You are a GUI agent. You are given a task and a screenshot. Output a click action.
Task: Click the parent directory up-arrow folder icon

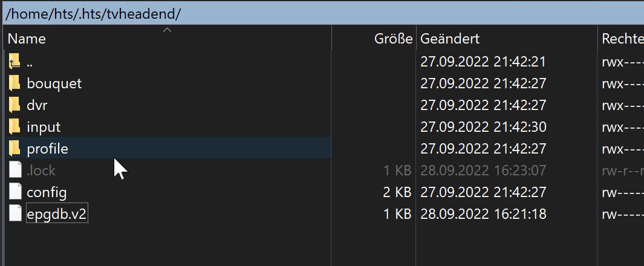(x=15, y=62)
